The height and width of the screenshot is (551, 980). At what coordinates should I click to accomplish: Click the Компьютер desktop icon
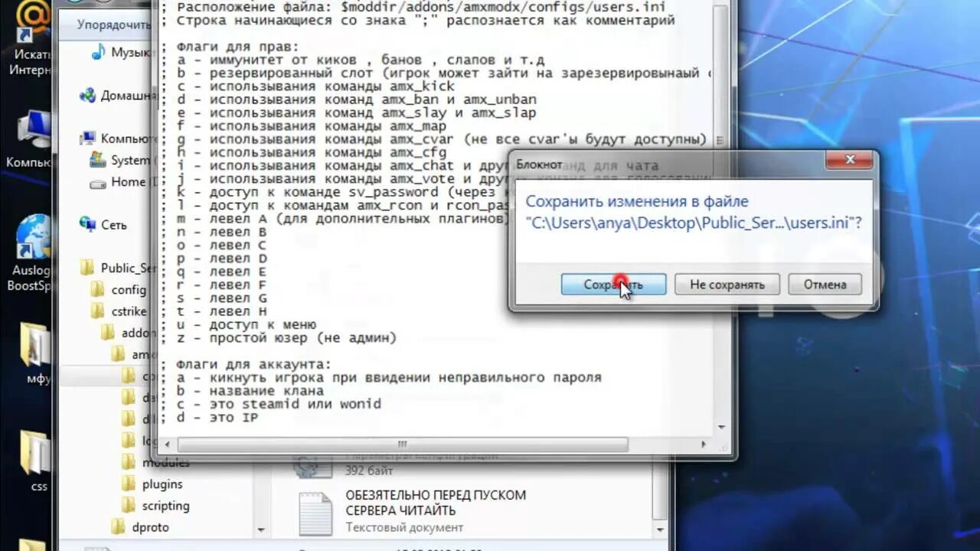tap(31, 139)
